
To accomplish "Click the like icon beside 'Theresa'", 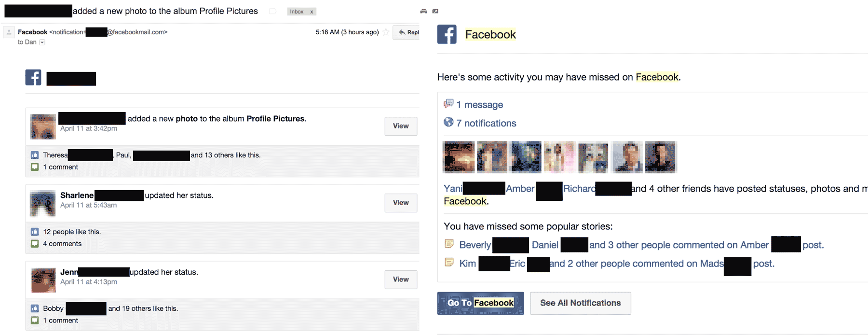I will pos(35,155).
